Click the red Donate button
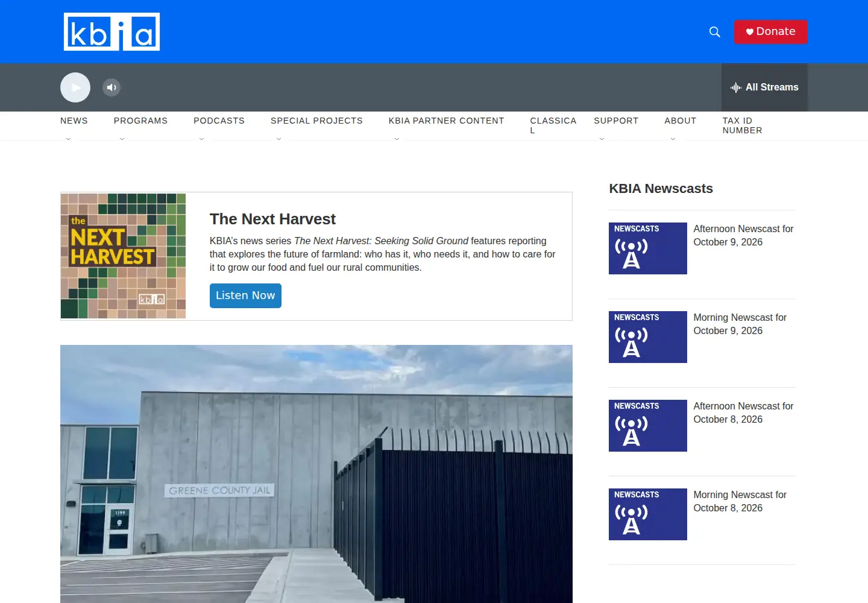The image size is (868, 603). point(771,32)
